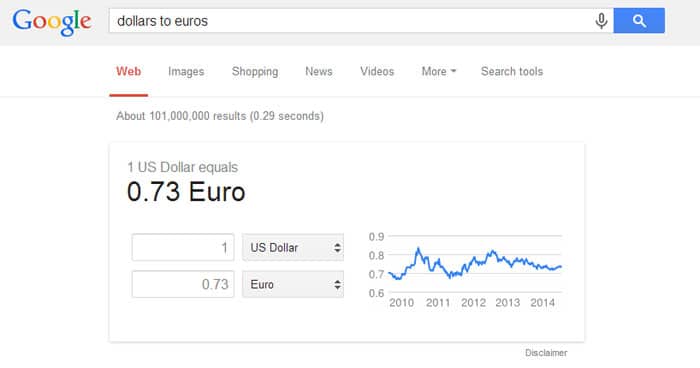Image resolution: width=700 pixels, height=368 pixels.
Task: Select the Web tab
Action: point(129,71)
